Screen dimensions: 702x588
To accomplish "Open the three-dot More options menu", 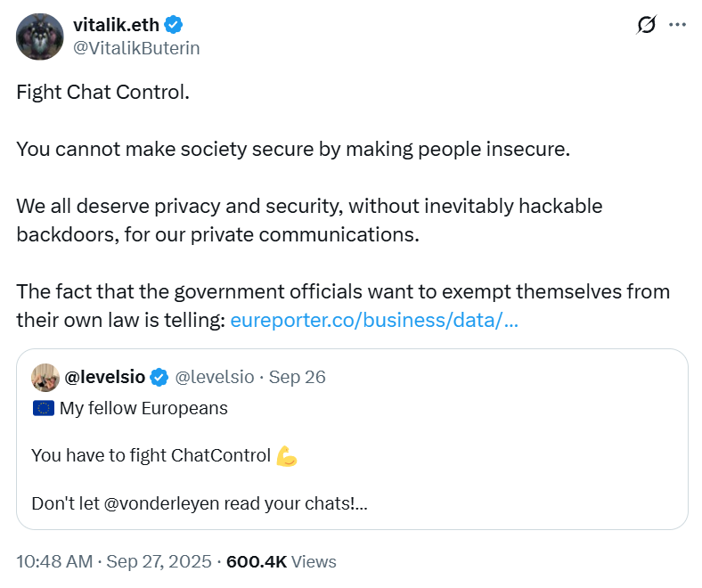I will click(x=677, y=26).
